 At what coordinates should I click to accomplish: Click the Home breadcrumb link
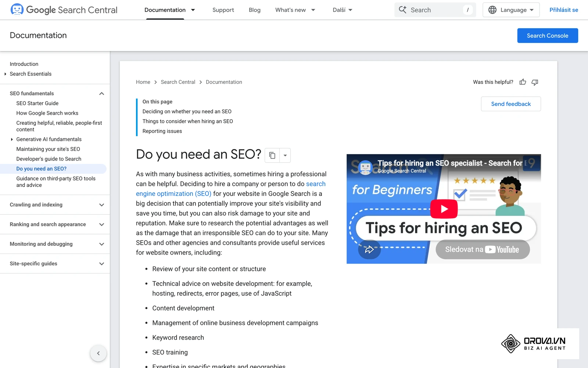coord(143,82)
